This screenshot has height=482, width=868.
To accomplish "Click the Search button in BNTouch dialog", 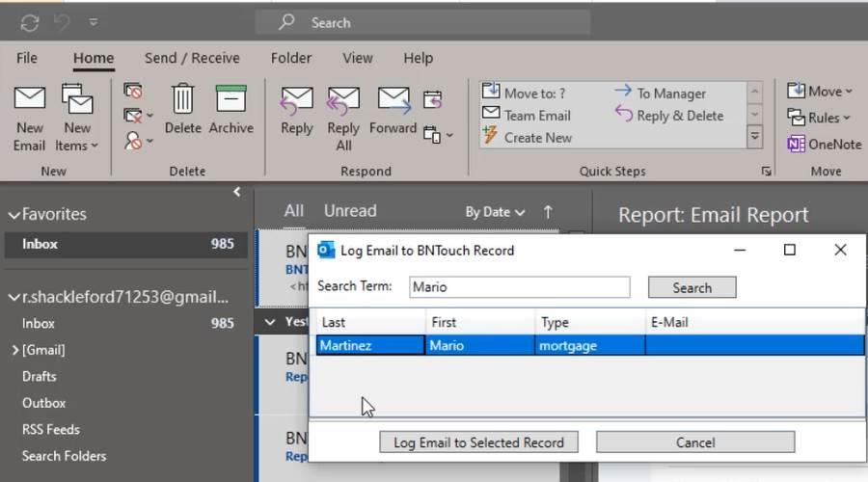I will 692,287.
